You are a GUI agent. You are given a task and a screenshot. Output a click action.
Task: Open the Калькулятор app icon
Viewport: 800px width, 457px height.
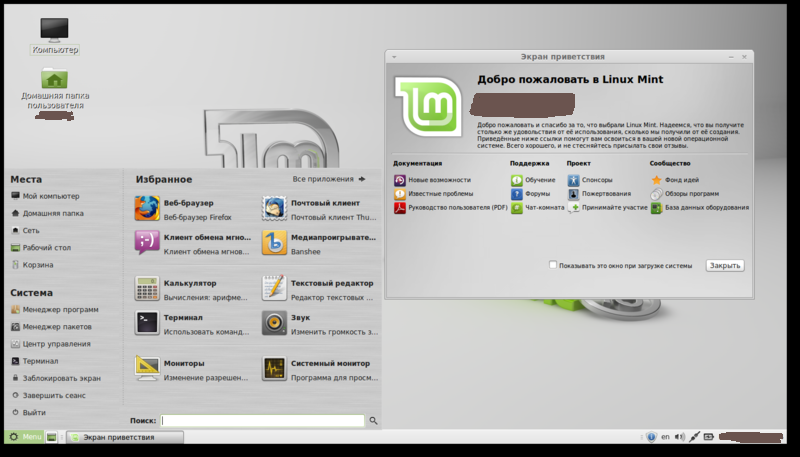click(147, 289)
